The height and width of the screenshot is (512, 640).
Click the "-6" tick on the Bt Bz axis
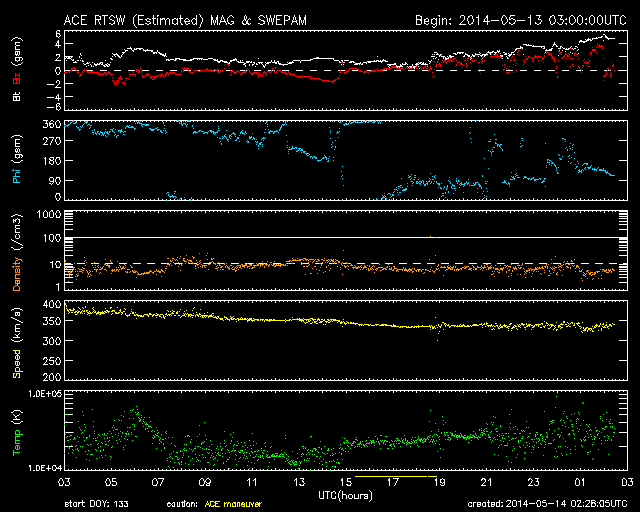(x=54, y=107)
